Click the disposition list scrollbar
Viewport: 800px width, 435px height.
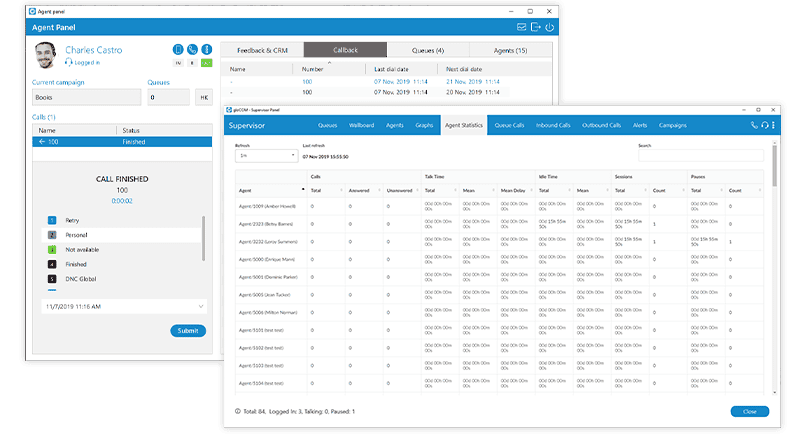[x=203, y=240]
